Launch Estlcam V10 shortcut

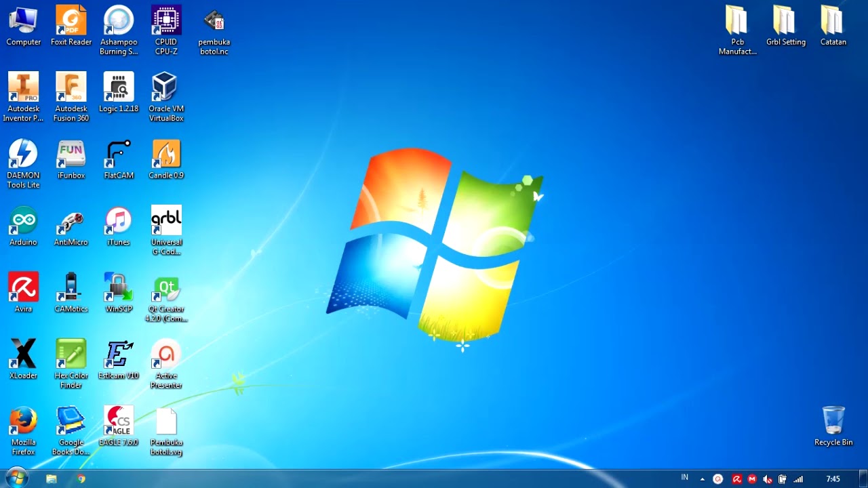pyautogui.click(x=119, y=359)
